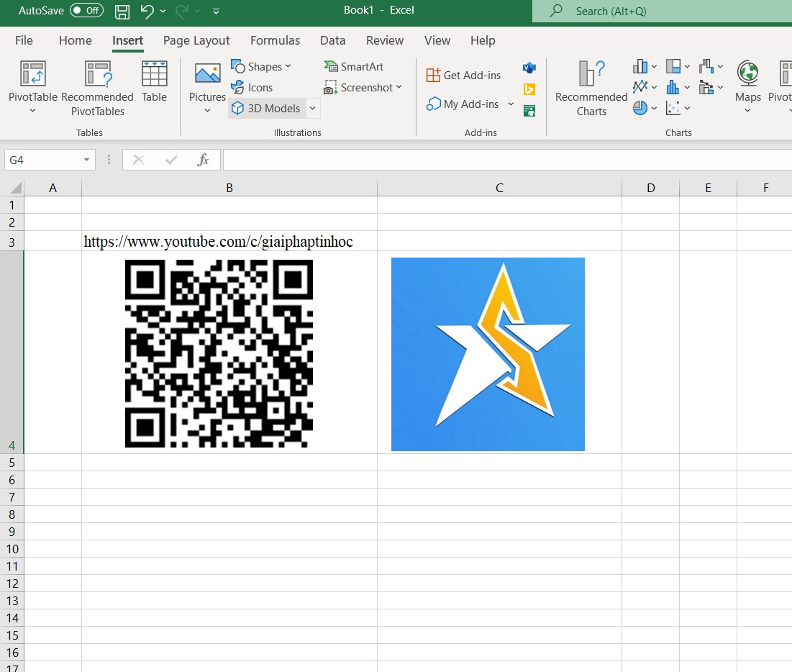
Task: Click the Select All corner triangle
Action: point(16,188)
